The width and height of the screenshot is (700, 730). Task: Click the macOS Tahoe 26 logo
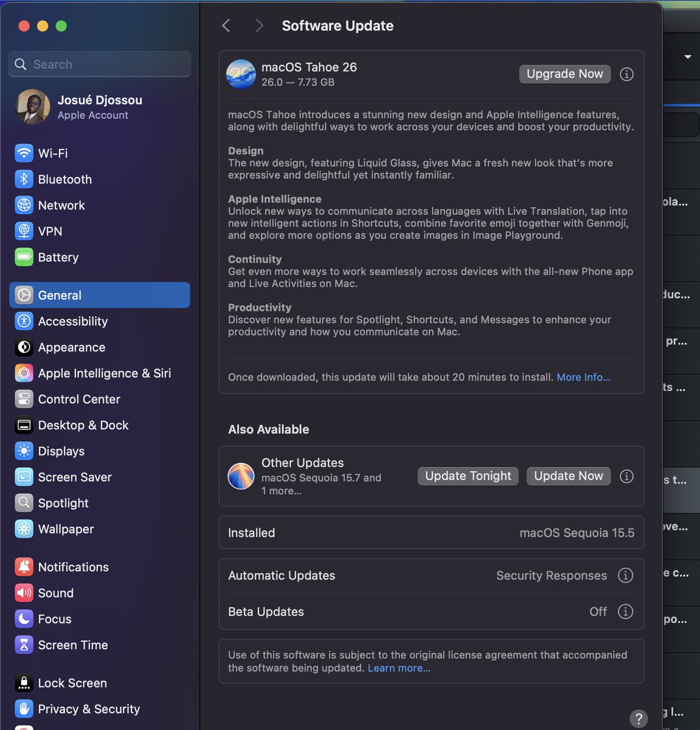point(241,74)
